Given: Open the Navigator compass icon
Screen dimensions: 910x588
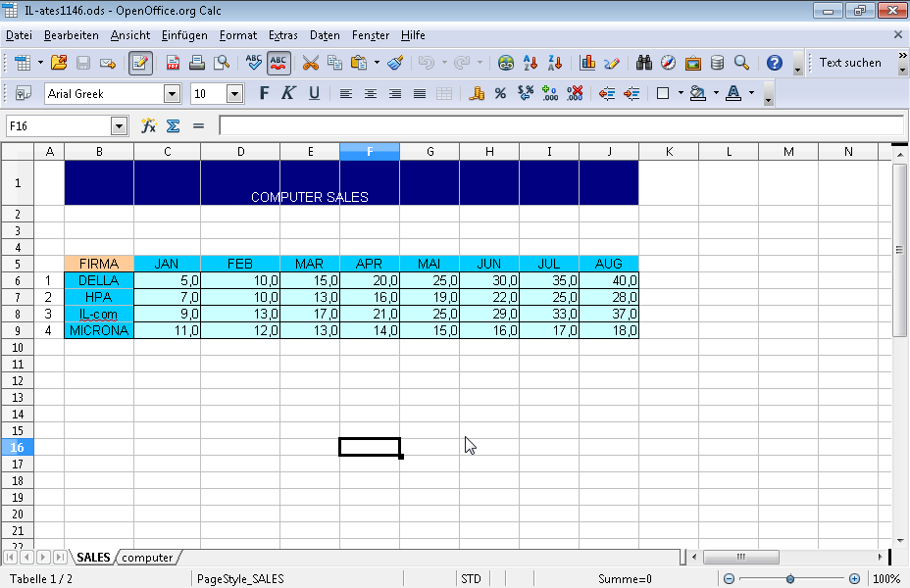Looking at the screenshot, I should [x=668, y=63].
